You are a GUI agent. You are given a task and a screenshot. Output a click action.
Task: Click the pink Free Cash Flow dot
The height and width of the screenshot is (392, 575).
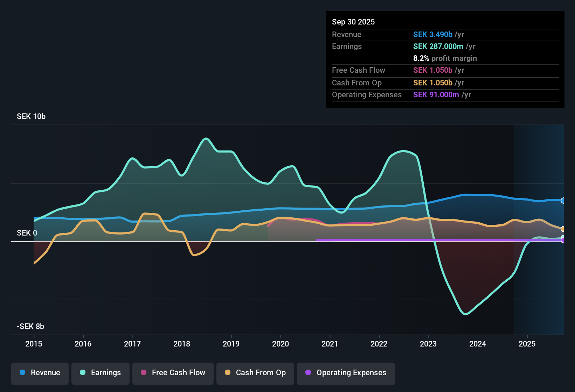144,373
